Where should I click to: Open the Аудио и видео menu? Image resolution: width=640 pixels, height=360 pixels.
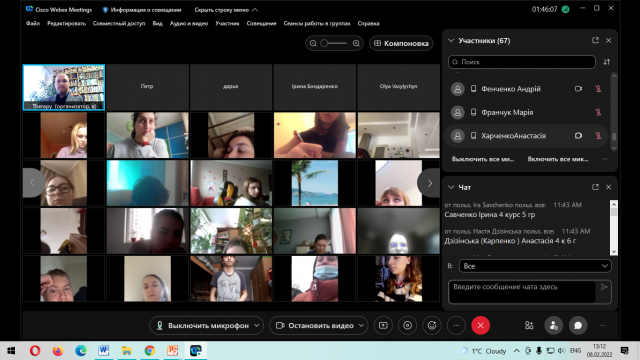tap(189, 23)
